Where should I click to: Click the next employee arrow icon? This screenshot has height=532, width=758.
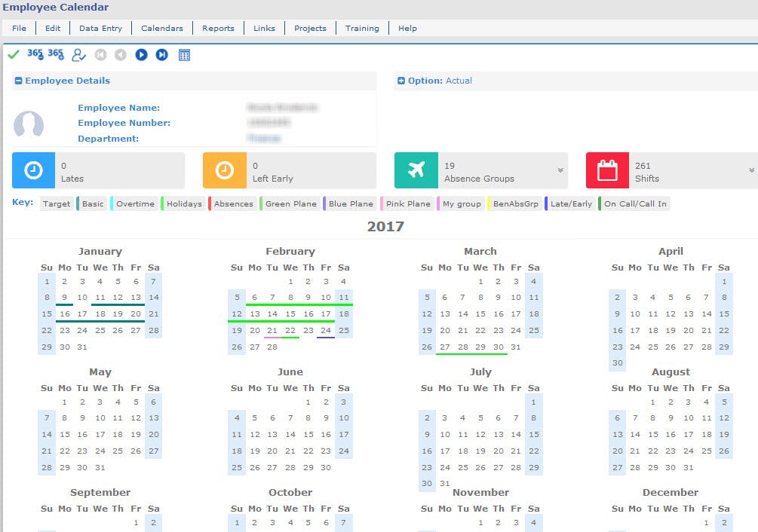pyautogui.click(x=142, y=54)
